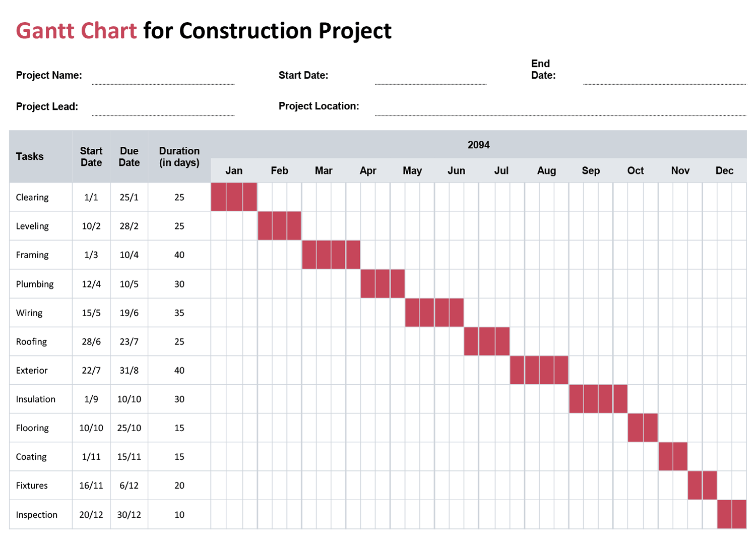The height and width of the screenshot is (535, 756).
Task: Click the Oct month header
Action: (x=636, y=170)
